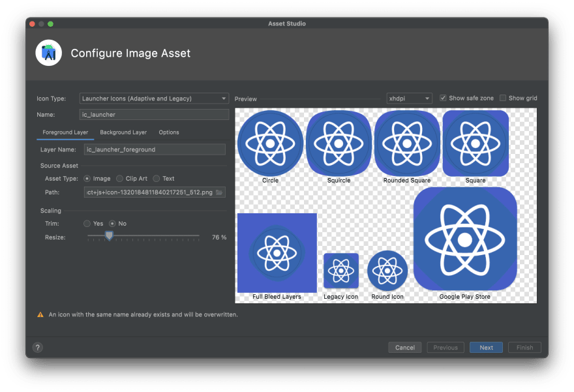This screenshot has height=392, width=574.
Task: Click the Cancel button
Action: tap(405, 348)
